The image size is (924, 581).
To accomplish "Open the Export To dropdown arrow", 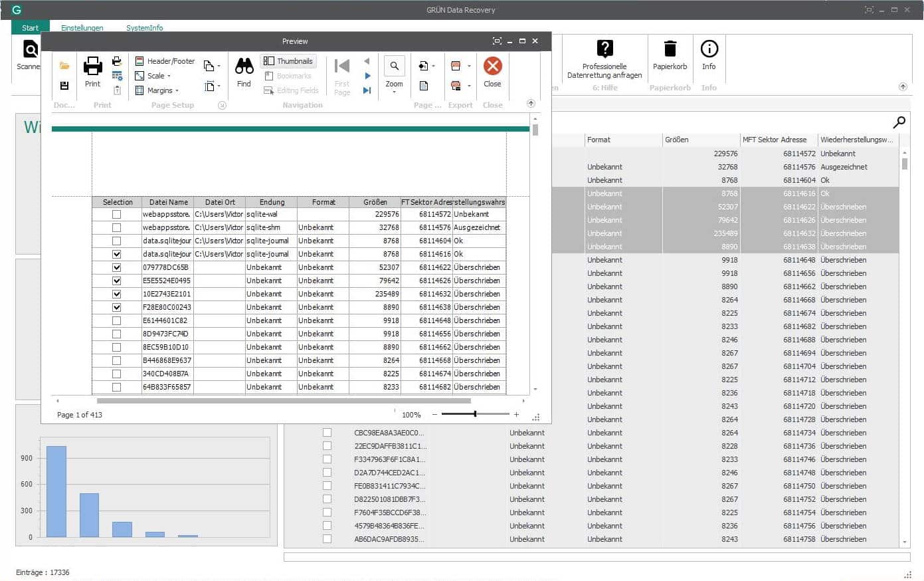I will [469, 66].
